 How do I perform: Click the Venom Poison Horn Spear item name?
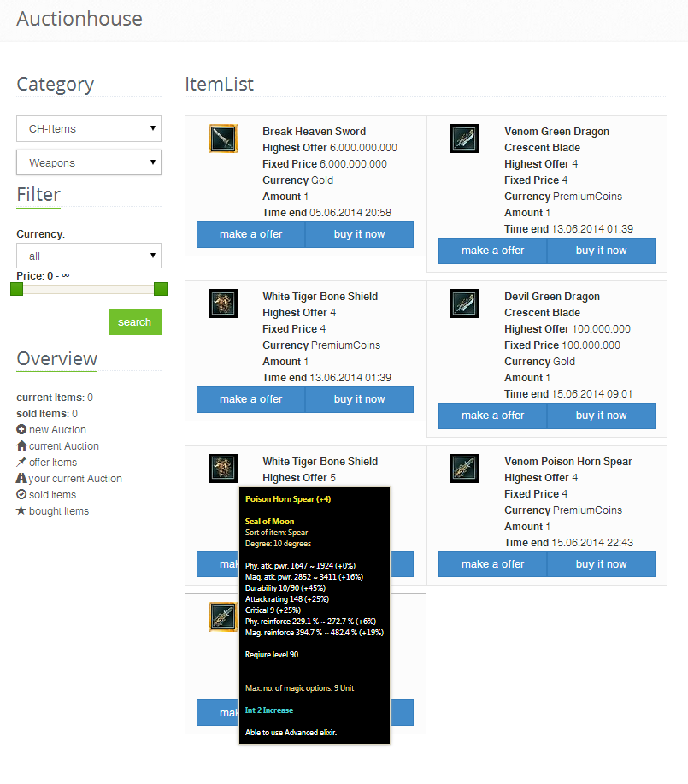[568, 462]
